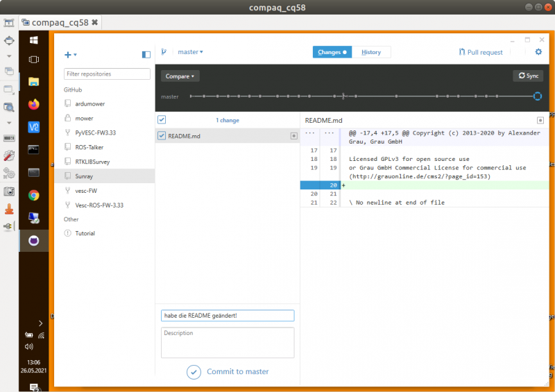
Task: Click the screenshot camera icon in left toolbar
Action: click(9, 191)
